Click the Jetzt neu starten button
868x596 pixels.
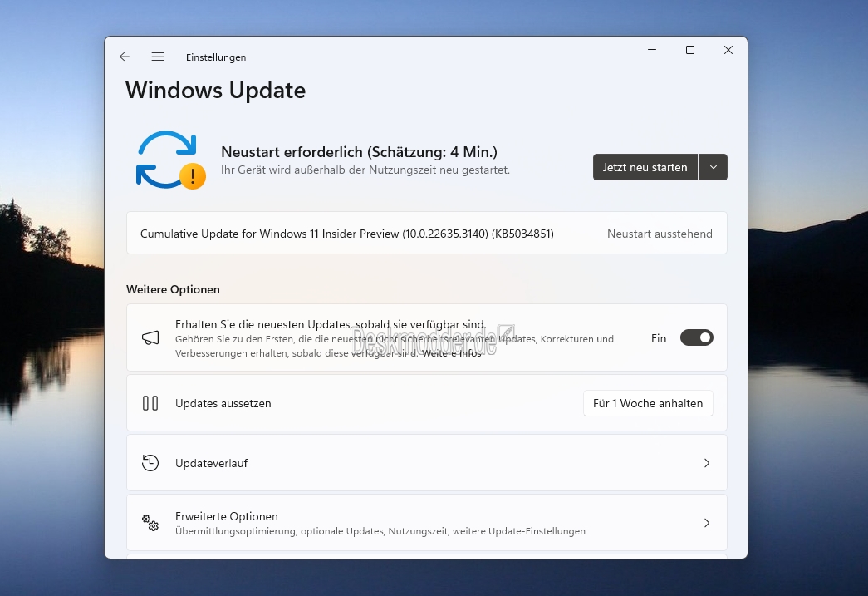click(645, 167)
